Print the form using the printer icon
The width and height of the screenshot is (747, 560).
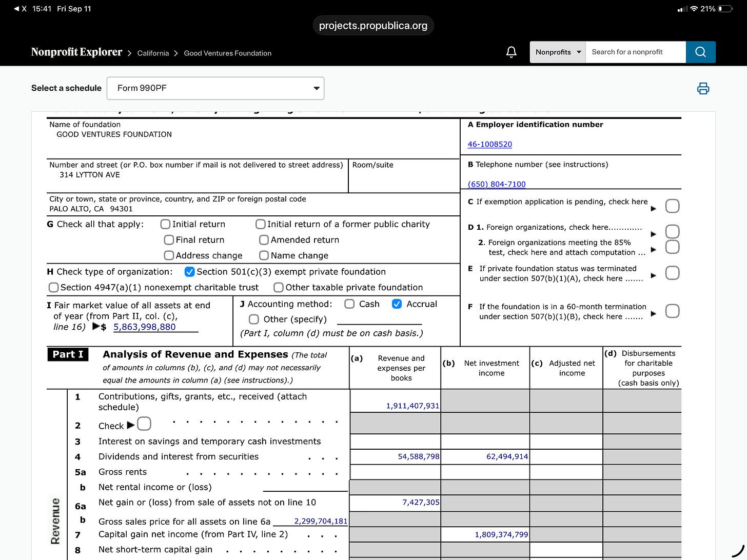pos(703,88)
